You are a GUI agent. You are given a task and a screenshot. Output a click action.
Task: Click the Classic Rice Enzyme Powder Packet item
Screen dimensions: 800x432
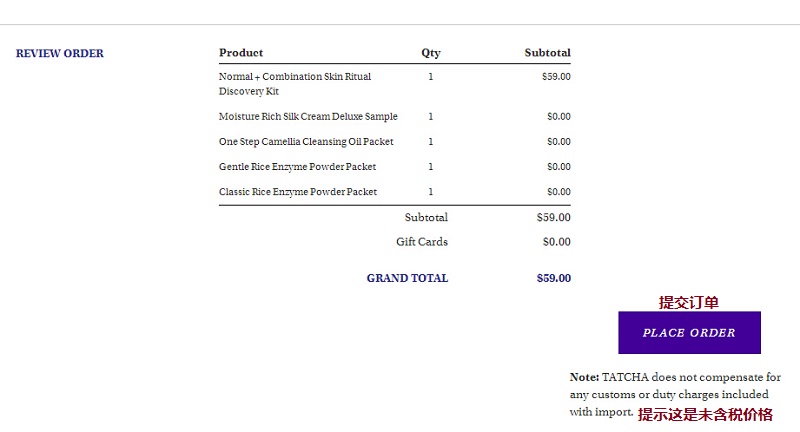(x=298, y=192)
